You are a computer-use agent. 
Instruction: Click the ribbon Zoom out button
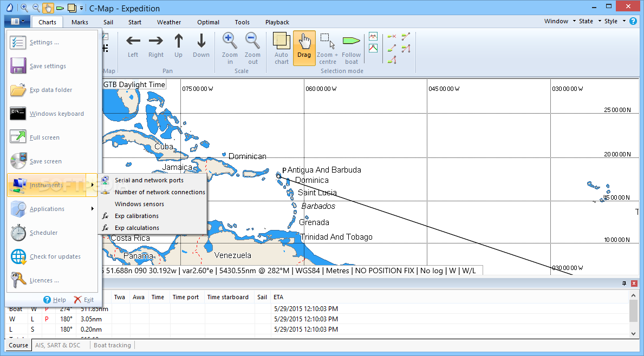(252, 48)
